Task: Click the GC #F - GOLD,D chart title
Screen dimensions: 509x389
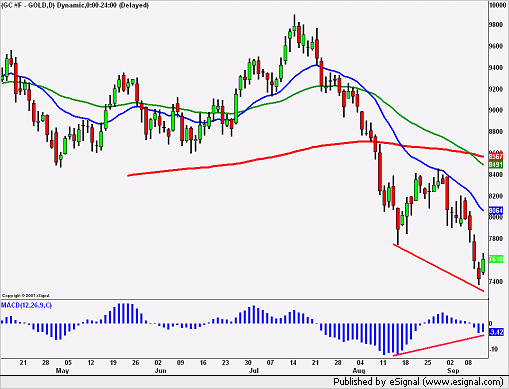Action: pyautogui.click(x=75, y=5)
